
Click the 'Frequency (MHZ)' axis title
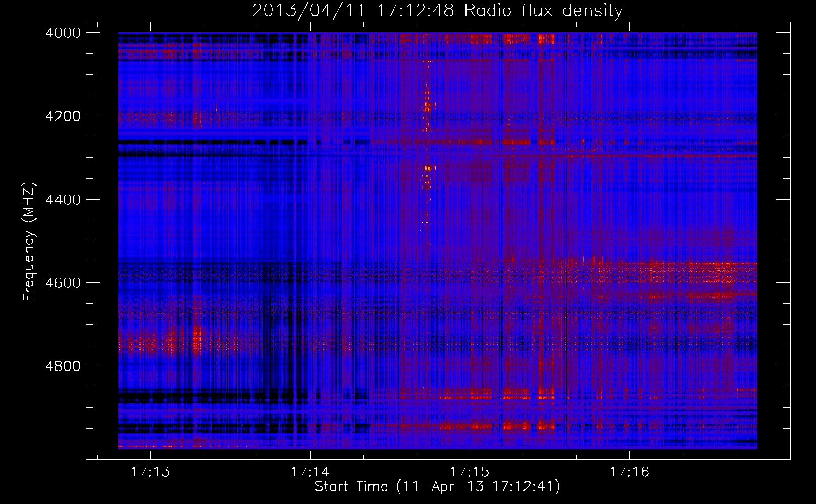29,242
